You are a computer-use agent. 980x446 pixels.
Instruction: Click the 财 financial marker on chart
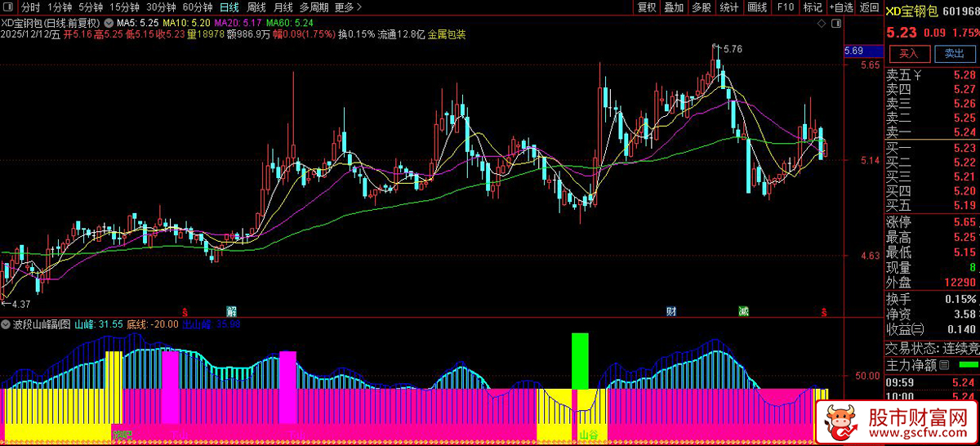point(671,311)
